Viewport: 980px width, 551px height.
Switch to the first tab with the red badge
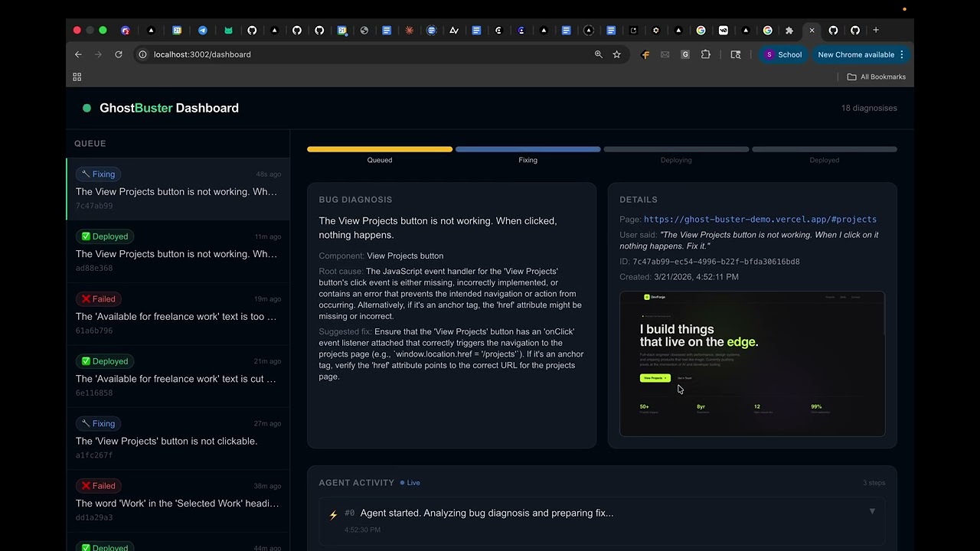(126, 31)
